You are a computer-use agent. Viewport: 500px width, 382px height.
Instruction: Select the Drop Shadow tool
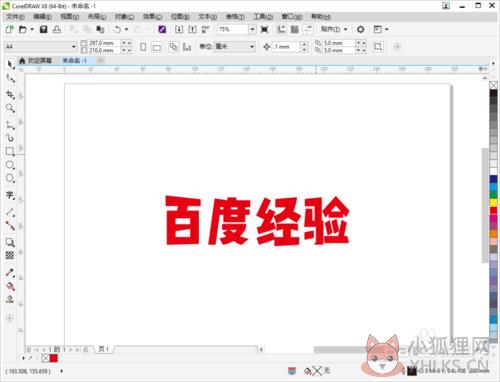point(10,242)
